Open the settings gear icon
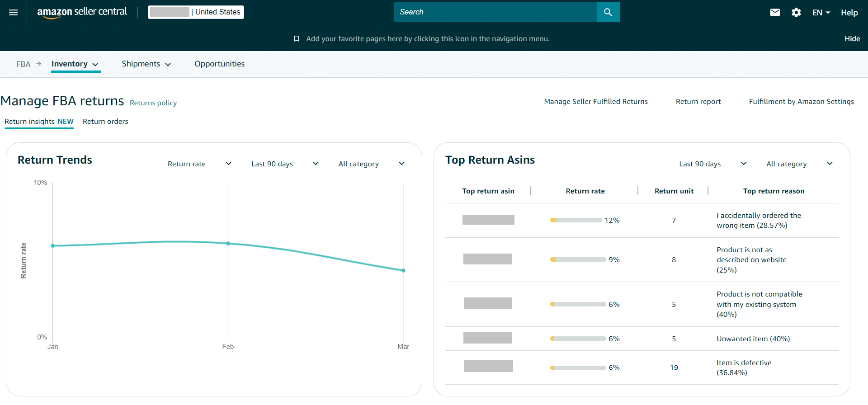The image size is (868, 405). (796, 13)
